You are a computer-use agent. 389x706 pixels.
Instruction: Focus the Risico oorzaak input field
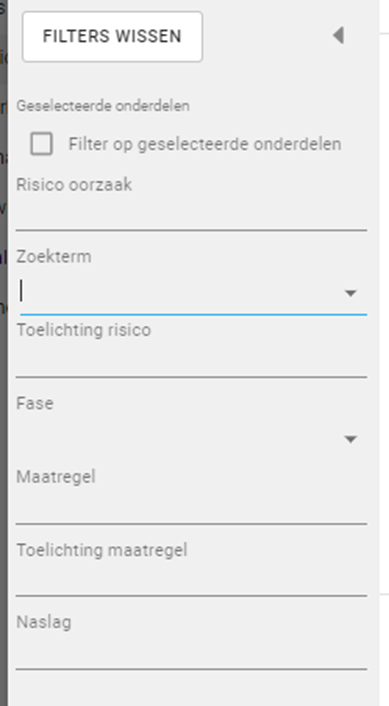[191, 216]
